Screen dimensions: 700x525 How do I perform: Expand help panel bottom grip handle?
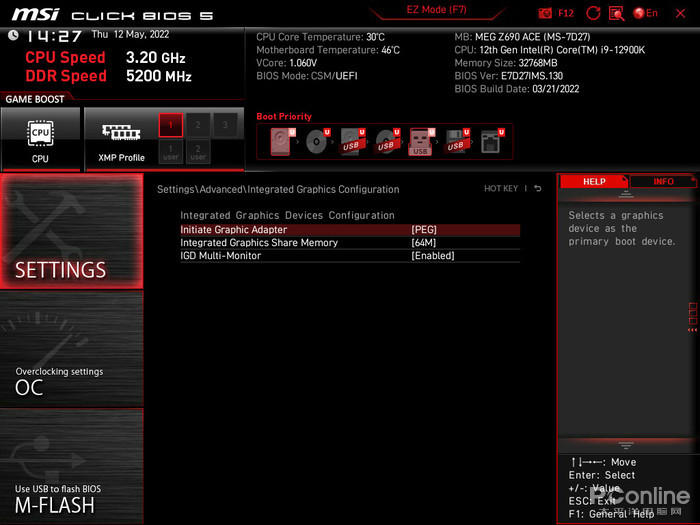[x=626, y=445]
